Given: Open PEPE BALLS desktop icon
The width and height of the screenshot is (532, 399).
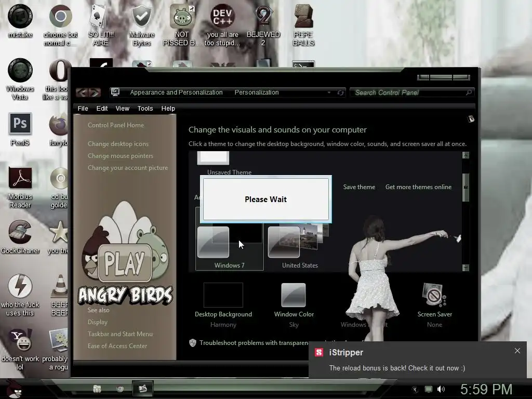Looking at the screenshot, I should [303, 25].
